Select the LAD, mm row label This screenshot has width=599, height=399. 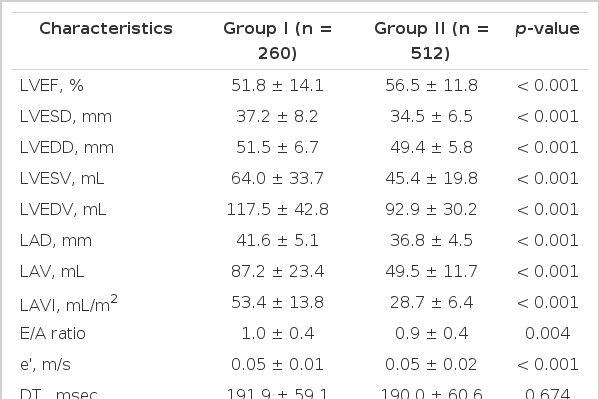[x=56, y=240]
